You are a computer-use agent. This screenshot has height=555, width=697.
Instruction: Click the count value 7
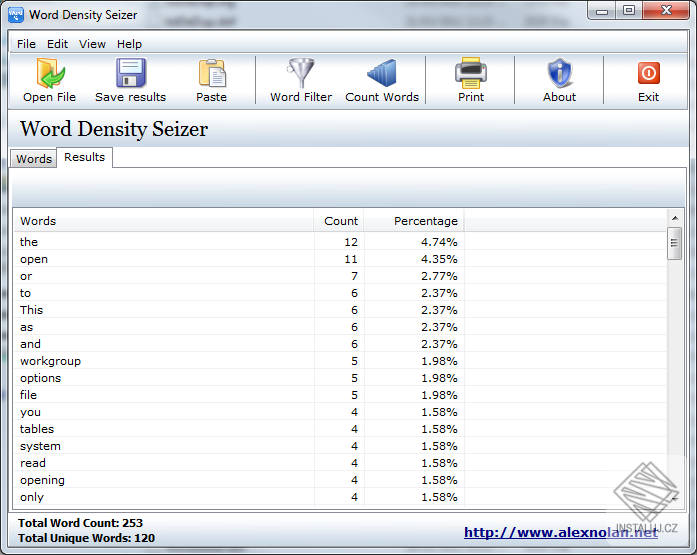pos(354,276)
